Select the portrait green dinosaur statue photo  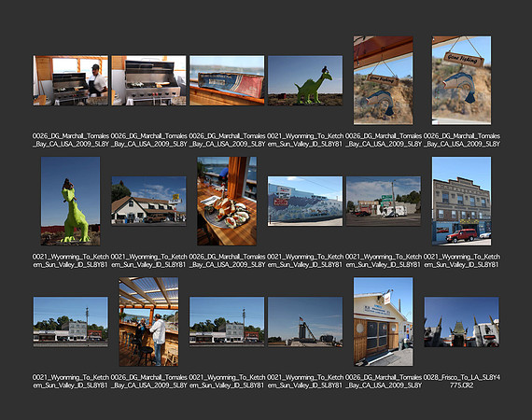point(71,202)
